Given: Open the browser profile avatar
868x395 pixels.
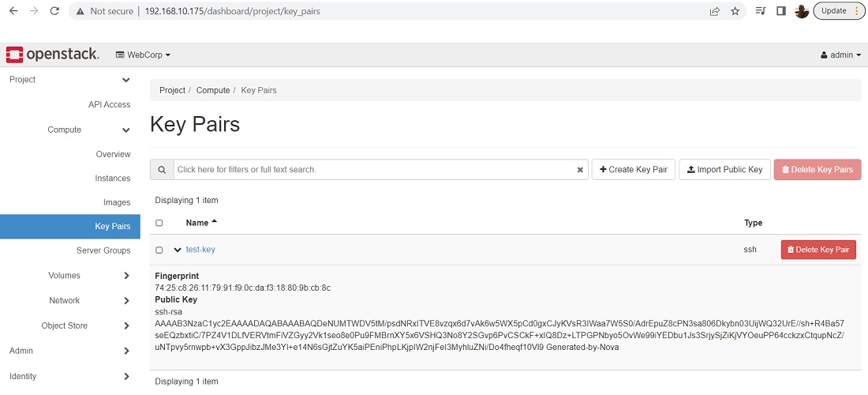Looking at the screenshot, I should point(801,11).
